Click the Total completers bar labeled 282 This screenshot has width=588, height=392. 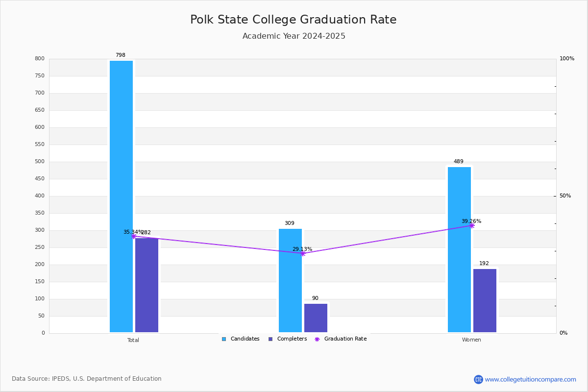[147, 285]
